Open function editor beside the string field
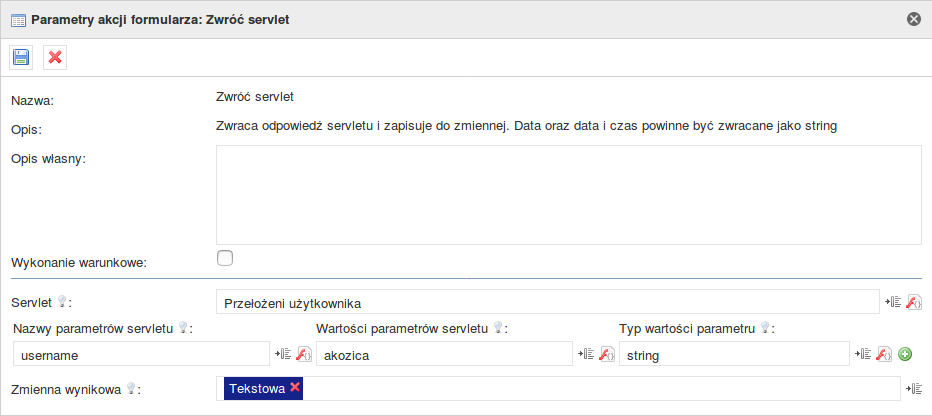932x416 pixels. tap(885, 354)
